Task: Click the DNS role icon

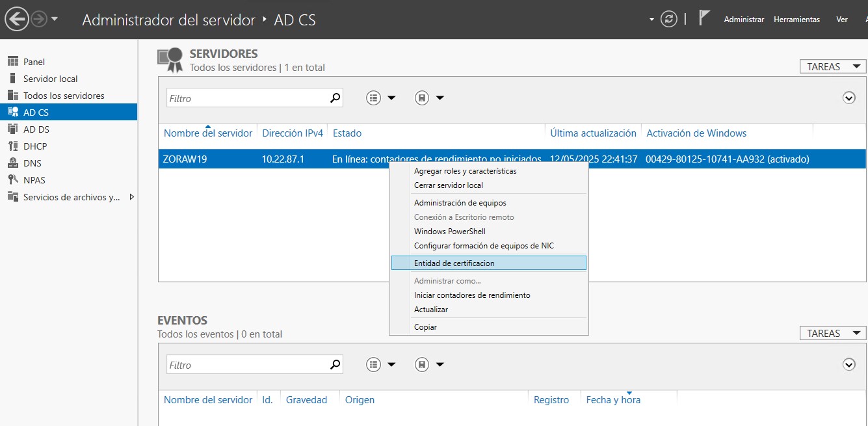Action: click(12, 163)
